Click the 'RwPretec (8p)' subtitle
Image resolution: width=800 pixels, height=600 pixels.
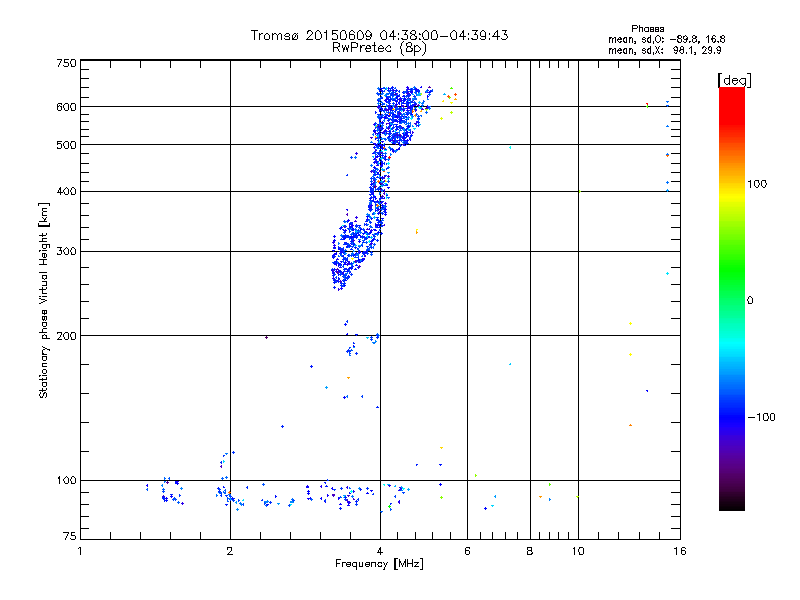pyautogui.click(x=379, y=48)
